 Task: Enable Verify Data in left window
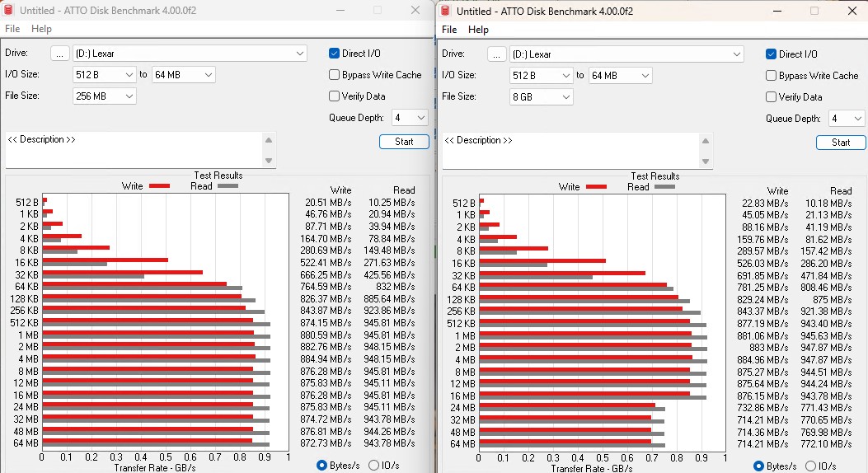point(334,96)
